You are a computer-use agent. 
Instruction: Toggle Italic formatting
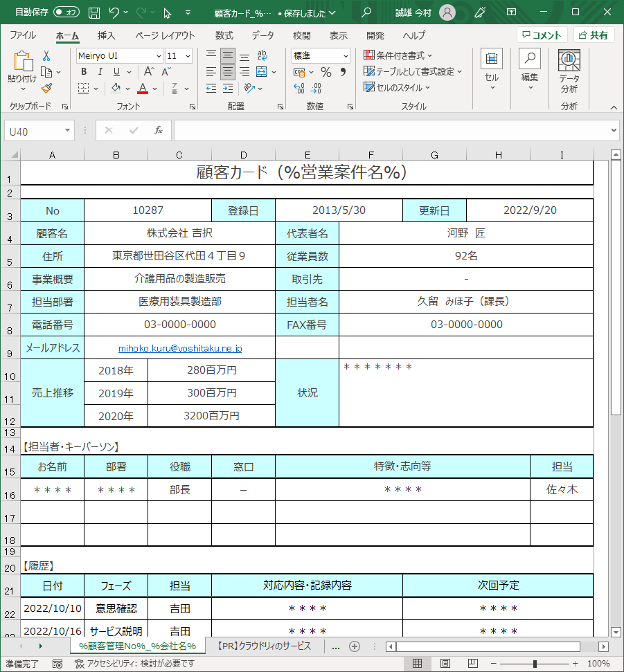(100, 72)
